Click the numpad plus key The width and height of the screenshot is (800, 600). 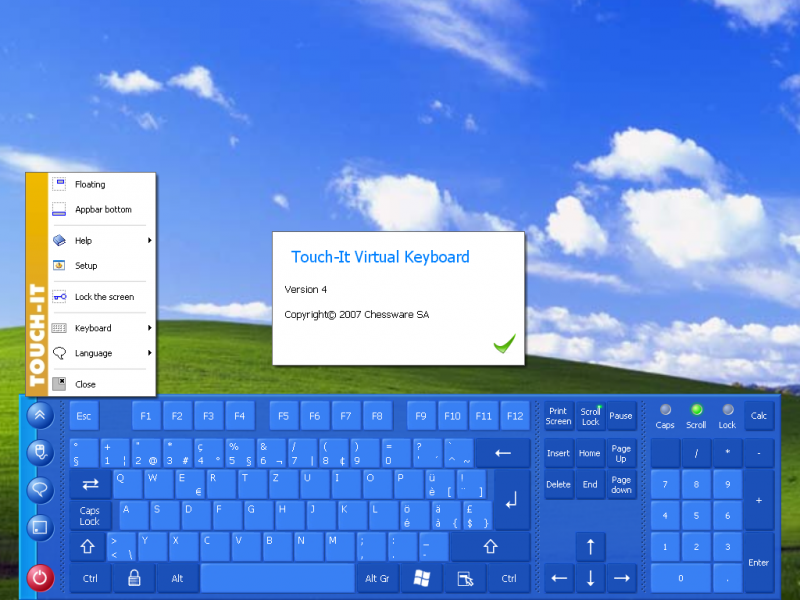[x=759, y=500]
